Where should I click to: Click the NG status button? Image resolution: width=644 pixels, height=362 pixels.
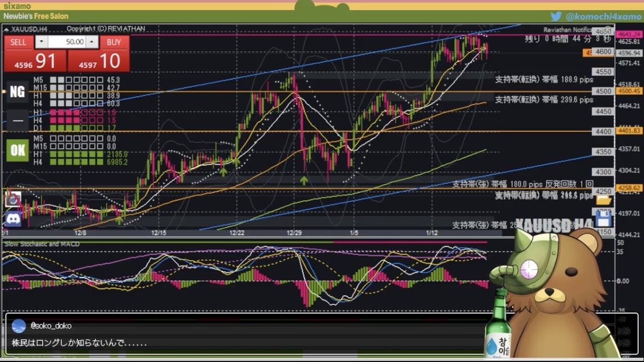(x=17, y=92)
